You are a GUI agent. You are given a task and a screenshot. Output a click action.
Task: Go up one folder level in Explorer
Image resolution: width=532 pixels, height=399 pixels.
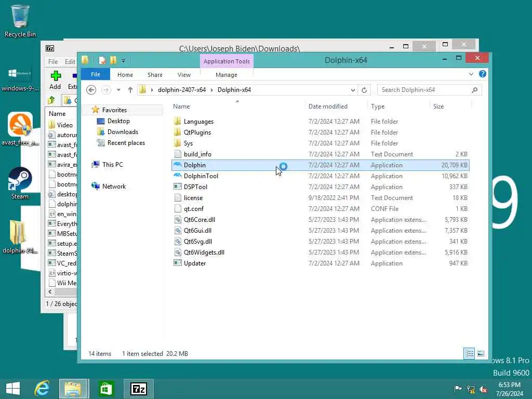click(x=130, y=90)
